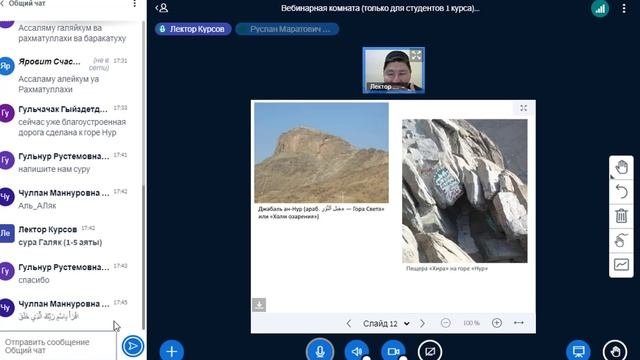The width and height of the screenshot is (640, 360).
Task: Expand webcam video to fullscreen
Action: tap(416, 55)
